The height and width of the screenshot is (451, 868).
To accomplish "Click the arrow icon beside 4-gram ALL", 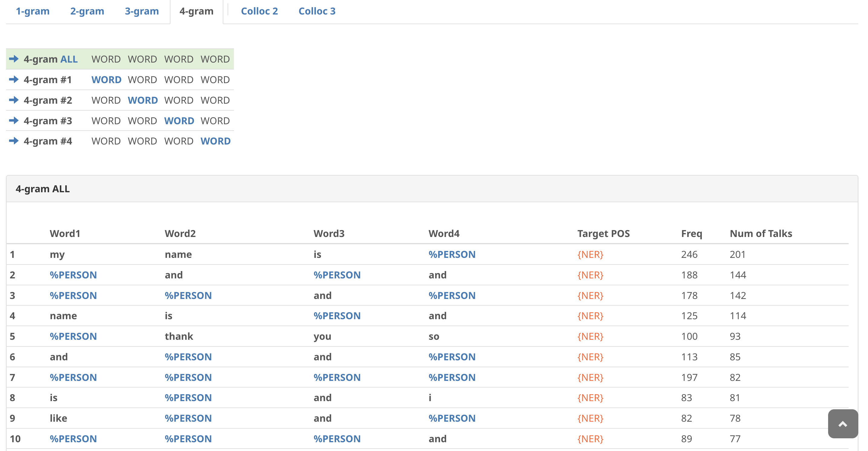I will click(x=14, y=59).
